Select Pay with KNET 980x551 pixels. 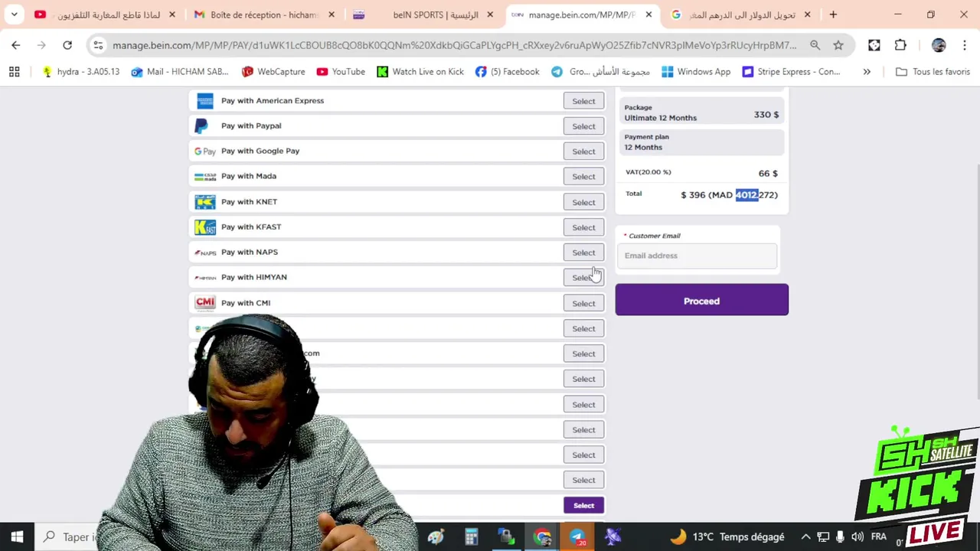[x=583, y=202]
